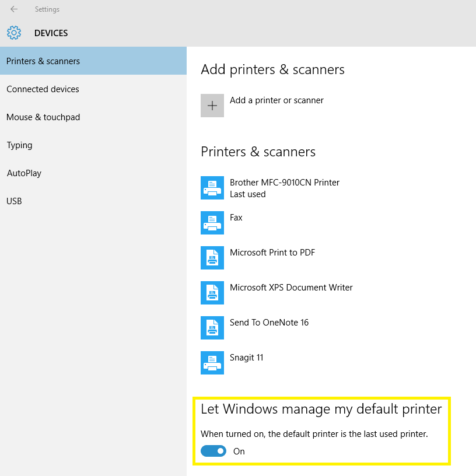
Task: Select the Snagit 11 printer icon
Action: coord(212,363)
